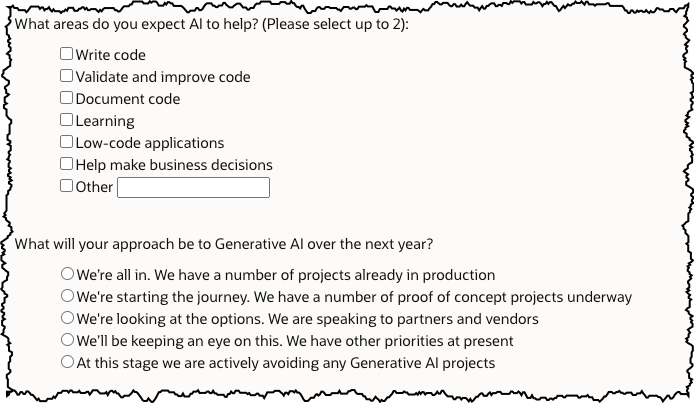Select the We're all in radio button
Image resolution: width=694 pixels, height=403 pixels.
point(67,274)
